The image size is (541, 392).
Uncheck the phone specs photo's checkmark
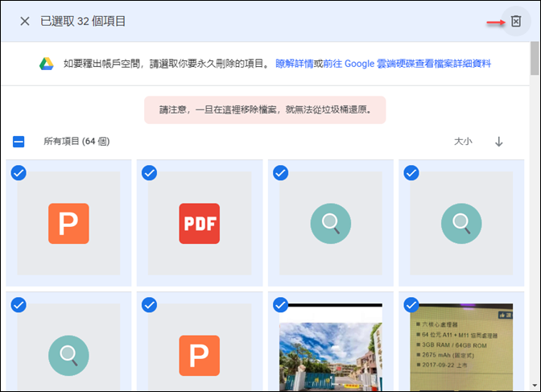tap(411, 305)
